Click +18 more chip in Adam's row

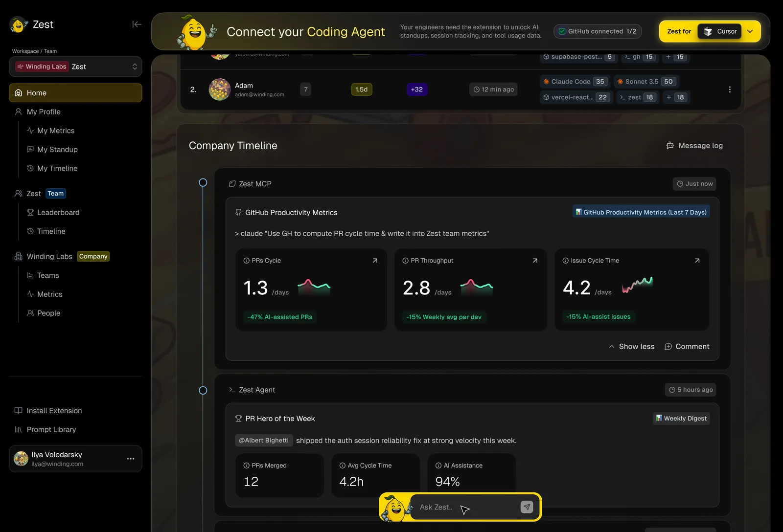[x=675, y=97]
